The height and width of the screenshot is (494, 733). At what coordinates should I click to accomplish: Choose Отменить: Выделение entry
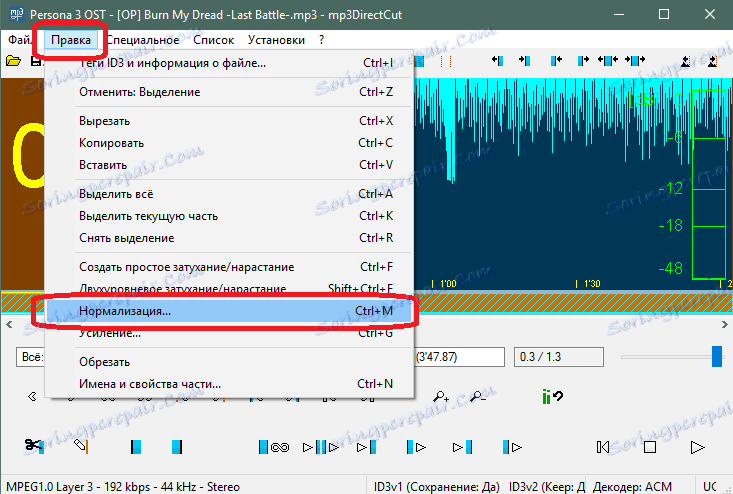click(x=229, y=92)
